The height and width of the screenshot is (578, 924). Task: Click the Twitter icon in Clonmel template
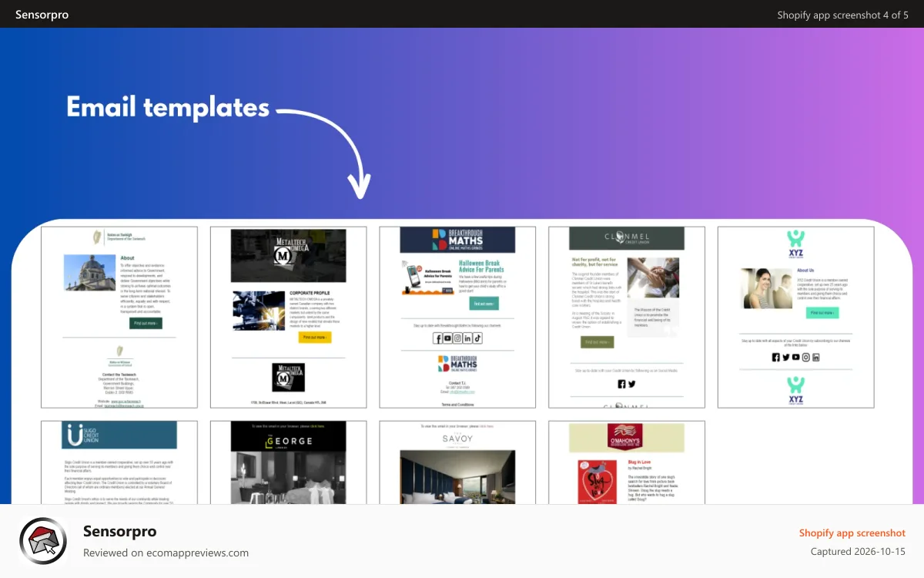tap(632, 384)
